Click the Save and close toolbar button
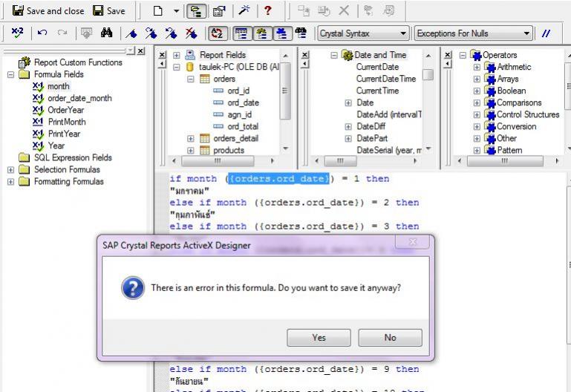 coord(48,11)
